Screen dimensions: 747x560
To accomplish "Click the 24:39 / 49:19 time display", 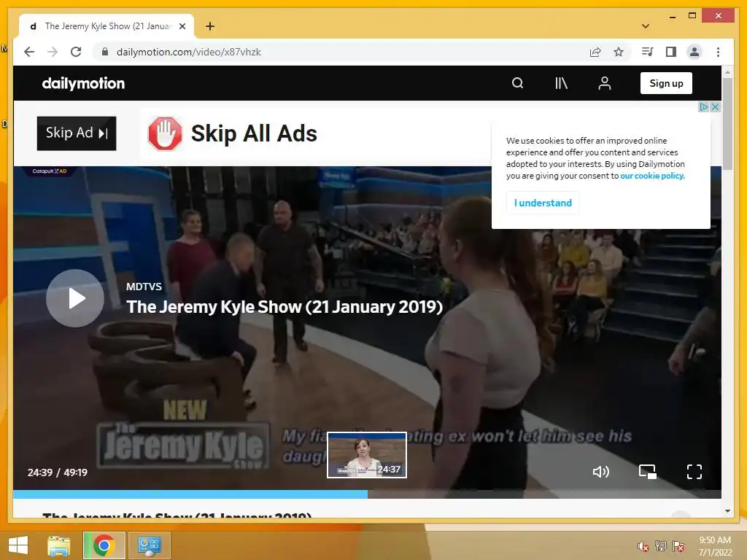I will tap(58, 472).
